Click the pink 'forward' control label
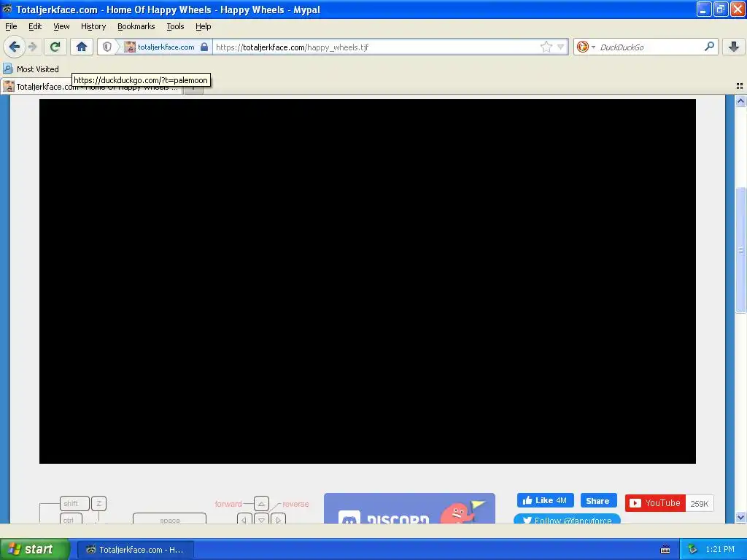This screenshot has width=747, height=560. 228,504
